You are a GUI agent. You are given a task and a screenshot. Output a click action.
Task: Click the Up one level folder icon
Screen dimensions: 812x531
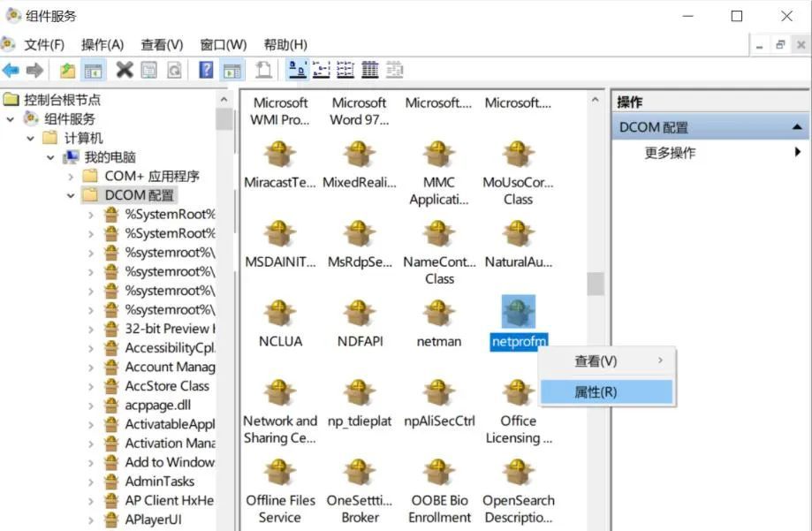pyautogui.click(x=67, y=70)
